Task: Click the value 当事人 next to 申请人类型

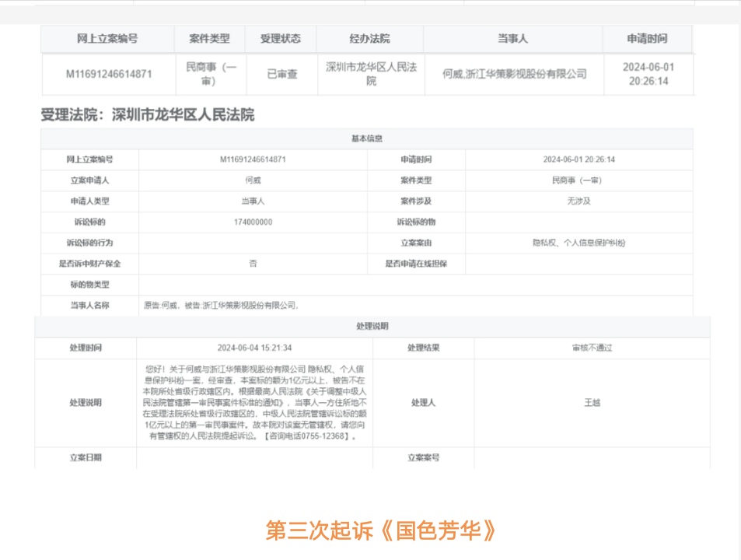Action: click(253, 201)
